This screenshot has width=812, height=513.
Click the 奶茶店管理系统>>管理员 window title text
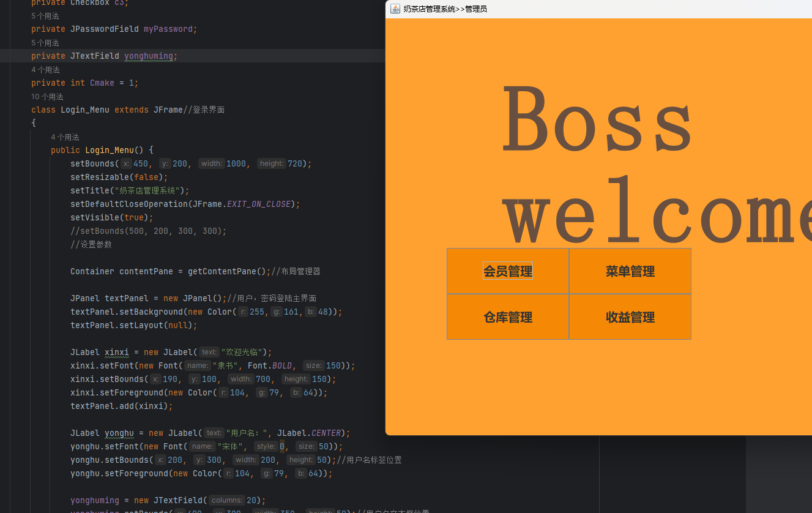click(445, 9)
